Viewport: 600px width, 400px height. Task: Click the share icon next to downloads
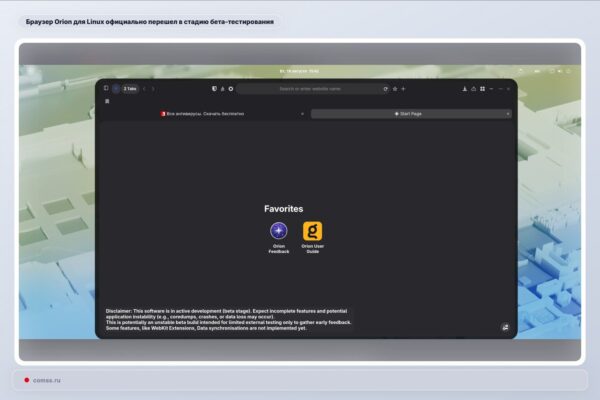473,89
